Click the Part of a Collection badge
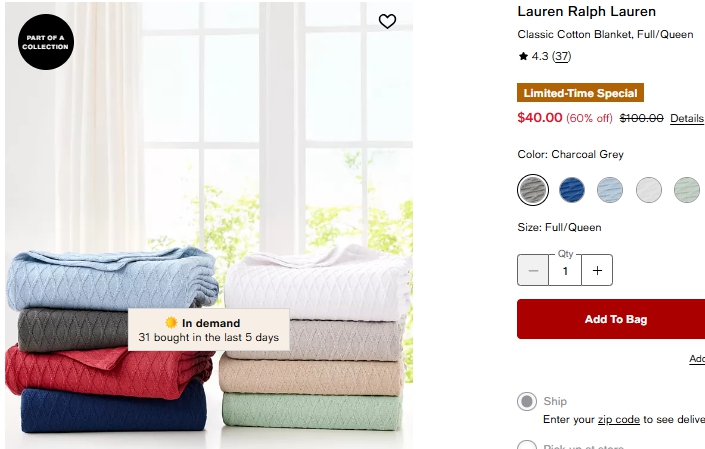705x449 pixels. tap(46, 42)
